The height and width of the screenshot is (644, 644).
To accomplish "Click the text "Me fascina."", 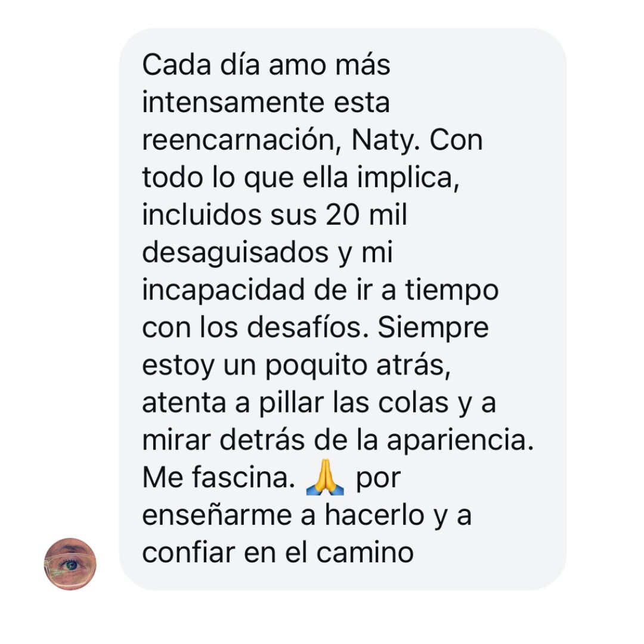I will tap(218, 478).
